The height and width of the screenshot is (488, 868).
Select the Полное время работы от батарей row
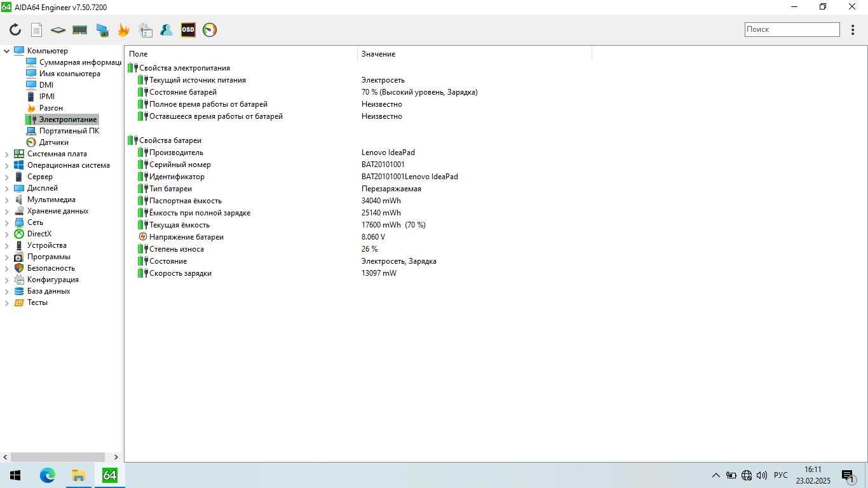point(358,104)
